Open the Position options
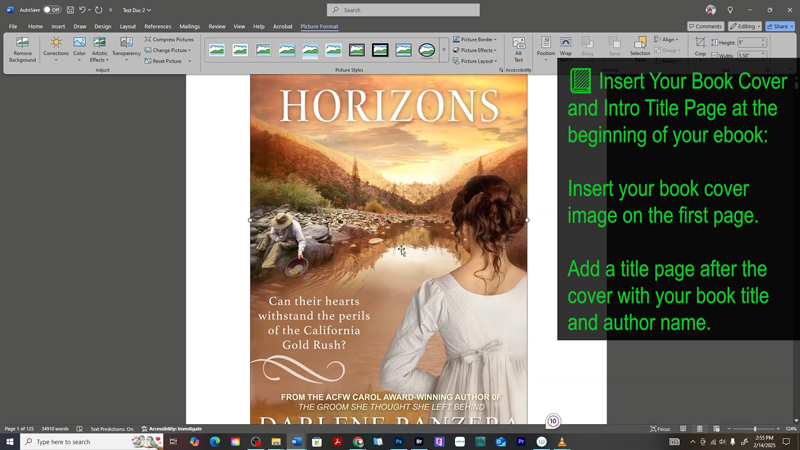 545,48
